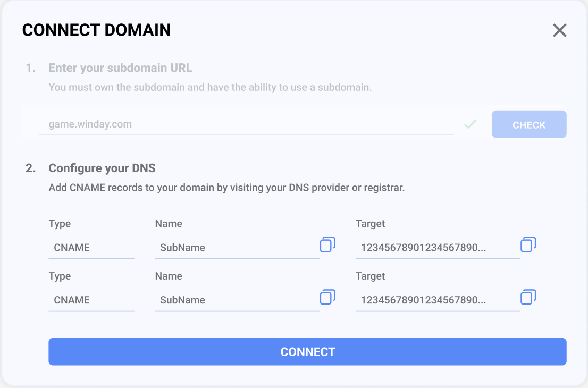This screenshot has height=388, width=588.
Task: Click the green checkmark validation icon
Action: point(471,124)
